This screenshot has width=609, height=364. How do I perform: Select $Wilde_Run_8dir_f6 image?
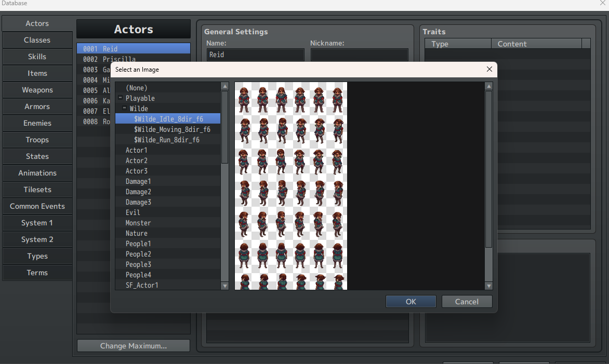(168, 140)
